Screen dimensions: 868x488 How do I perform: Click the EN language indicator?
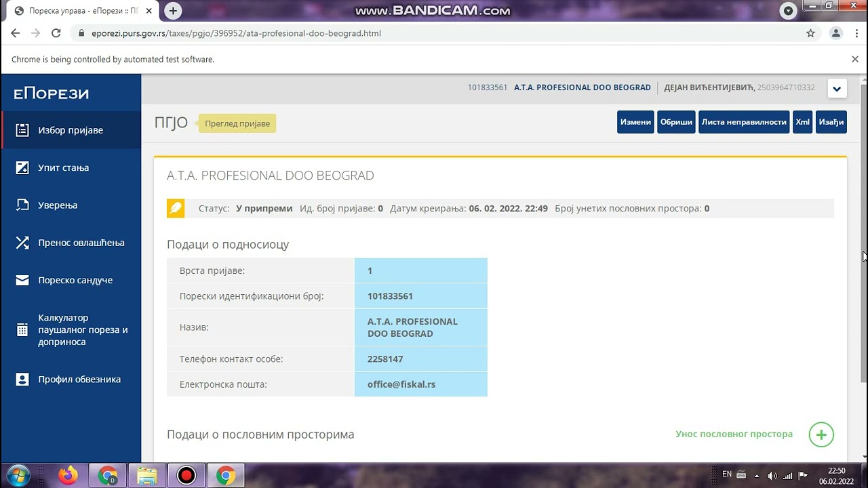[x=727, y=474]
